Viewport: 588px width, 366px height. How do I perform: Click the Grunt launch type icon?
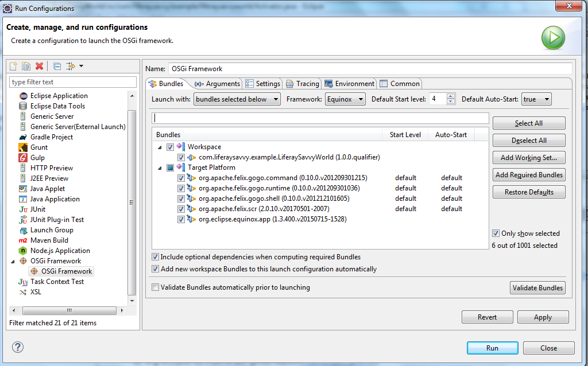[x=23, y=147]
